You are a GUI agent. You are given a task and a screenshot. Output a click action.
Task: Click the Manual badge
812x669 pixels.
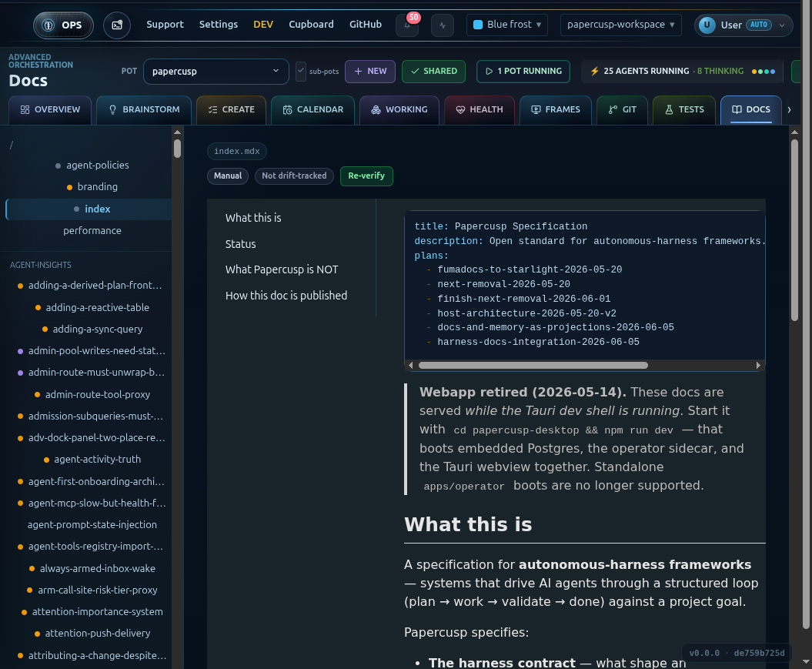pos(228,176)
